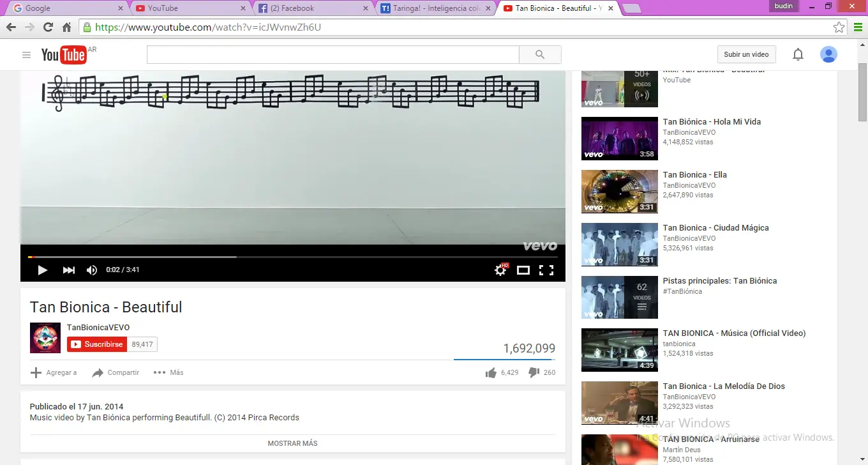Expand description with MOSTRAR MÁS
This screenshot has height=465, width=868.
click(x=292, y=443)
